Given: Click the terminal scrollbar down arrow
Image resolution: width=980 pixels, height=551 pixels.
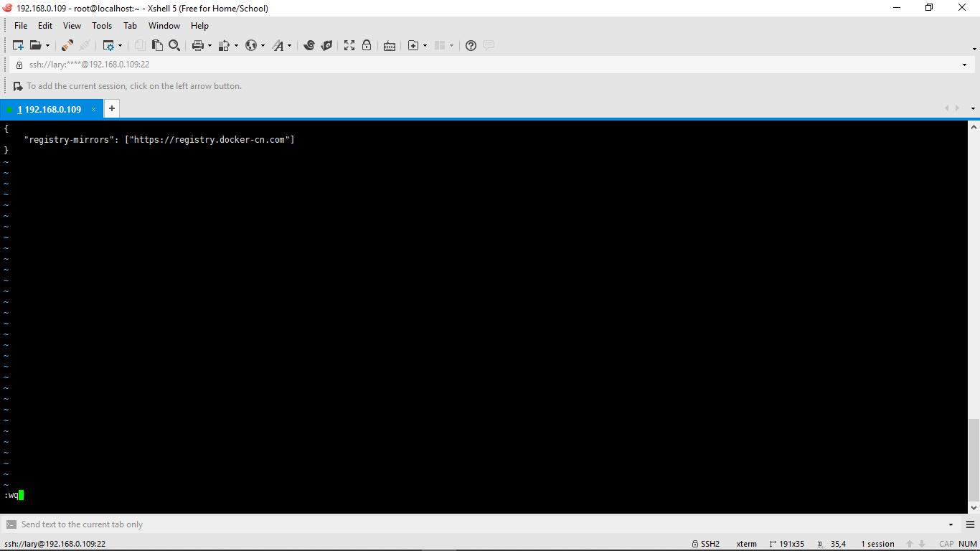Looking at the screenshot, I should click(x=974, y=507).
